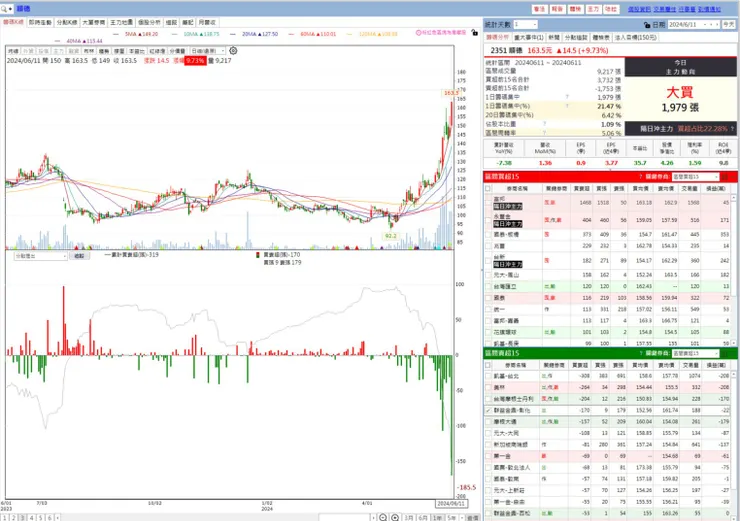Screen dimensions: 740x521
Task: Switch to chart page 1 at bottom left
Action: pyautogui.click(x=5, y=518)
